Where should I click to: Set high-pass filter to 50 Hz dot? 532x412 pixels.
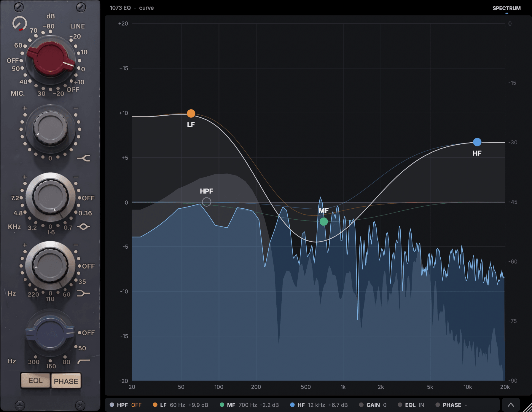pyautogui.click(x=76, y=346)
